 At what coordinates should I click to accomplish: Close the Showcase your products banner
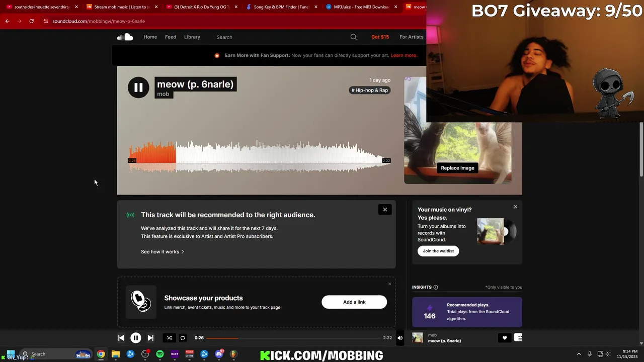389,284
